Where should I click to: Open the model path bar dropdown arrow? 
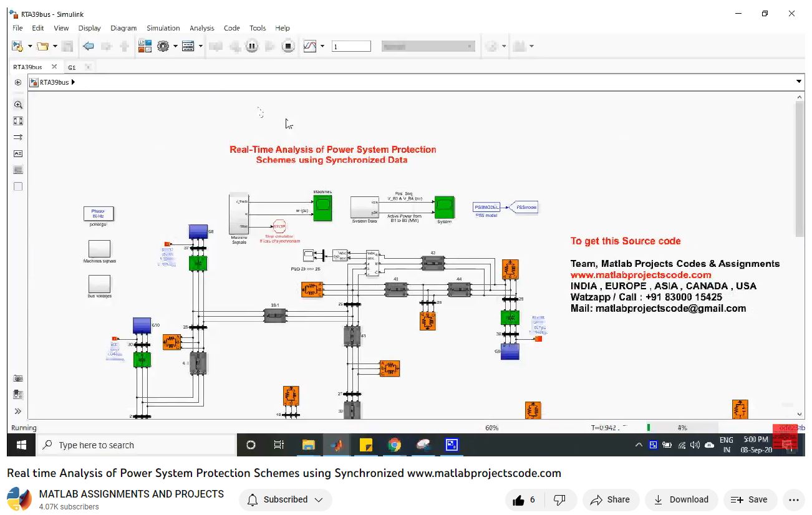[x=799, y=82]
